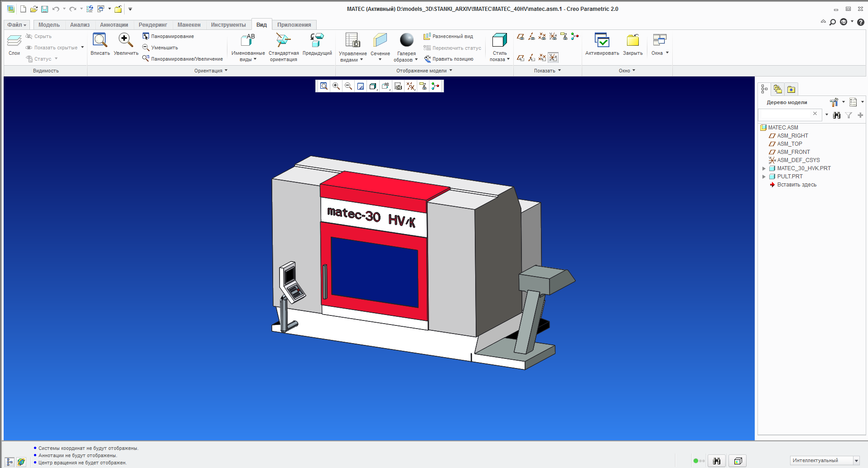This screenshot has width=868, height=468.
Task: Open favorites tab in navigator
Action: pyautogui.click(x=791, y=89)
